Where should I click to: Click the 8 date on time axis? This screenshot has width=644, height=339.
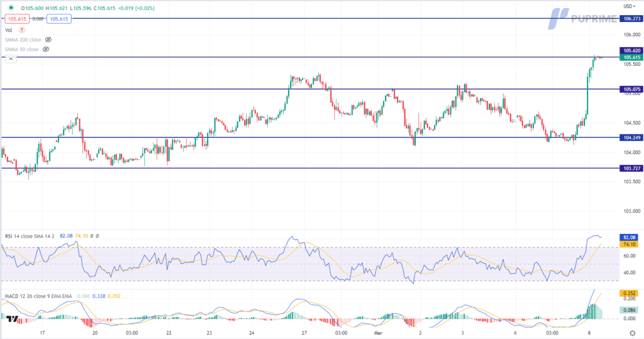[x=589, y=333]
